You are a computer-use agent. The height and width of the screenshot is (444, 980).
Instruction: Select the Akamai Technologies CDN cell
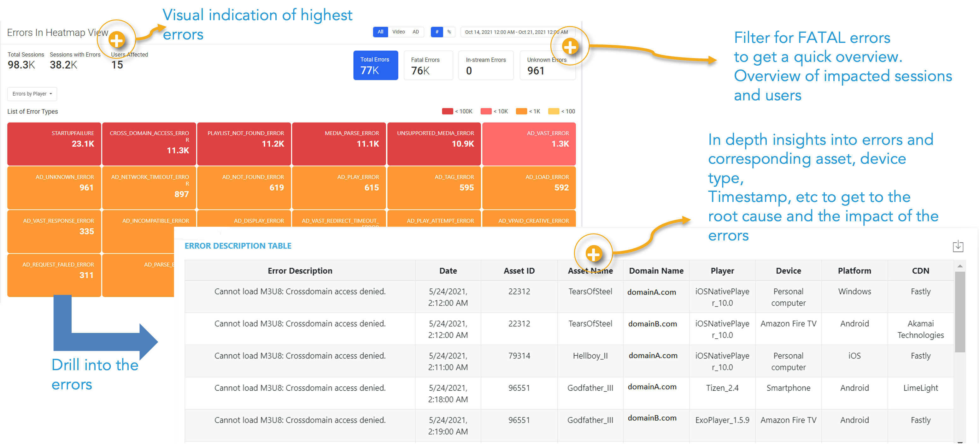(x=920, y=329)
